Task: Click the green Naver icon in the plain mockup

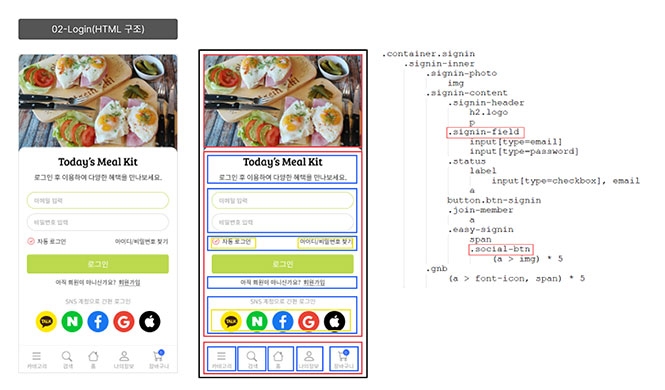Action: point(72,321)
